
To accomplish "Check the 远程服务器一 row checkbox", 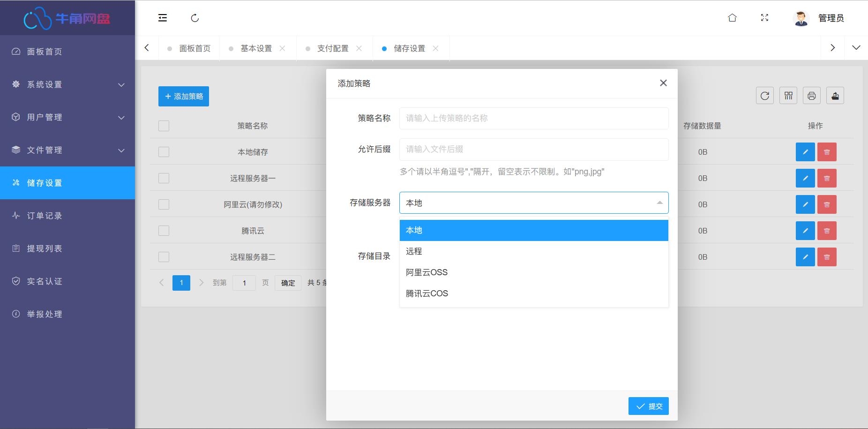I will pyautogui.click(x=164, y=178).
